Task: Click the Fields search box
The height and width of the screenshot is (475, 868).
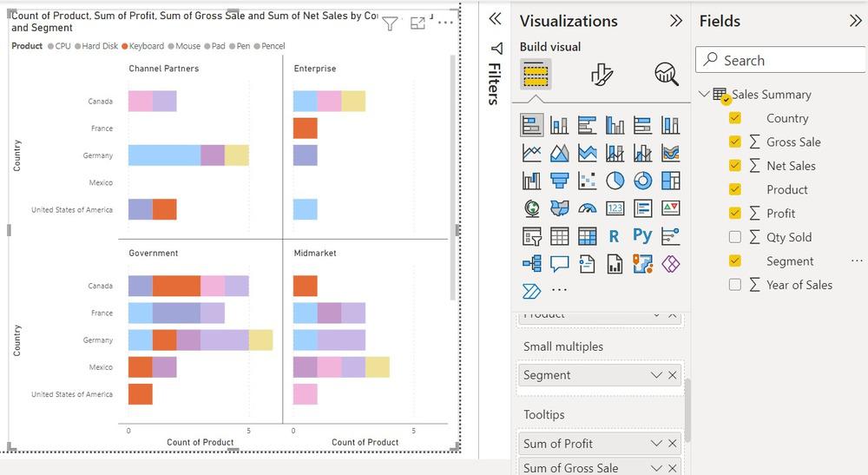Action: tap(781, 60)
